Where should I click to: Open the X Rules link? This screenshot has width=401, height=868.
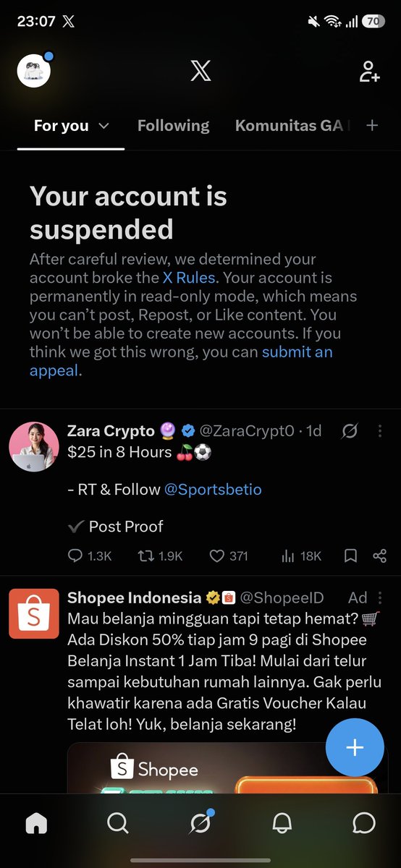[190, 278]
